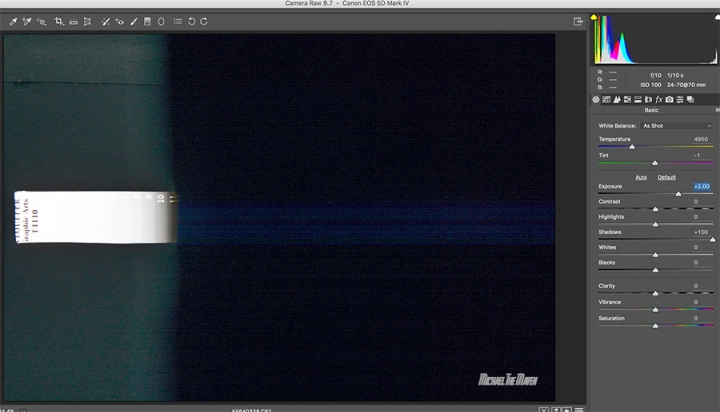Click the Tint slider handle
The height and width of the screenshot is (412, 720).
point(655,163)
